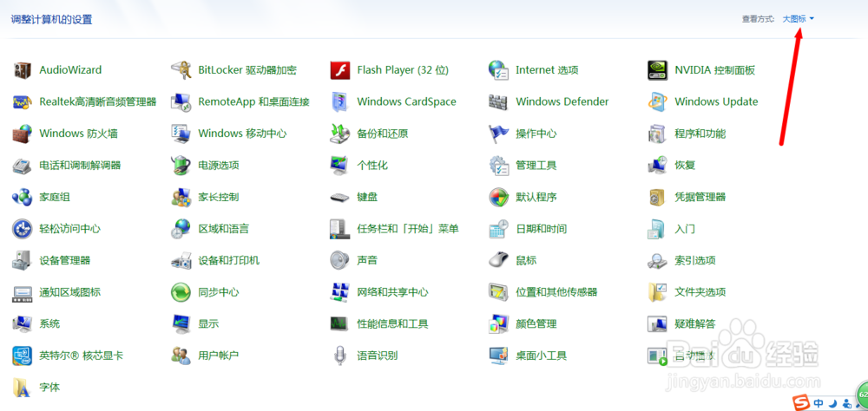Click the 任务栏和「开始」菜单 link

(408, 228)
